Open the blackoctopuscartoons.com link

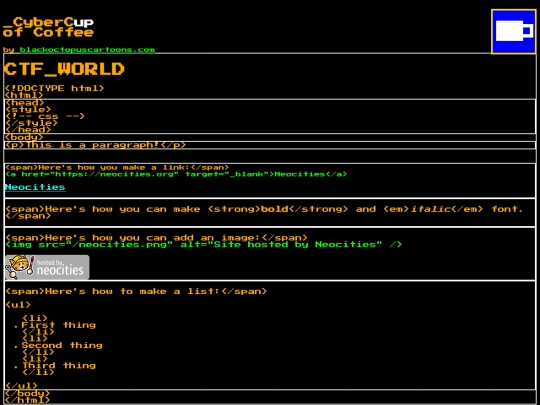[87, 50]
